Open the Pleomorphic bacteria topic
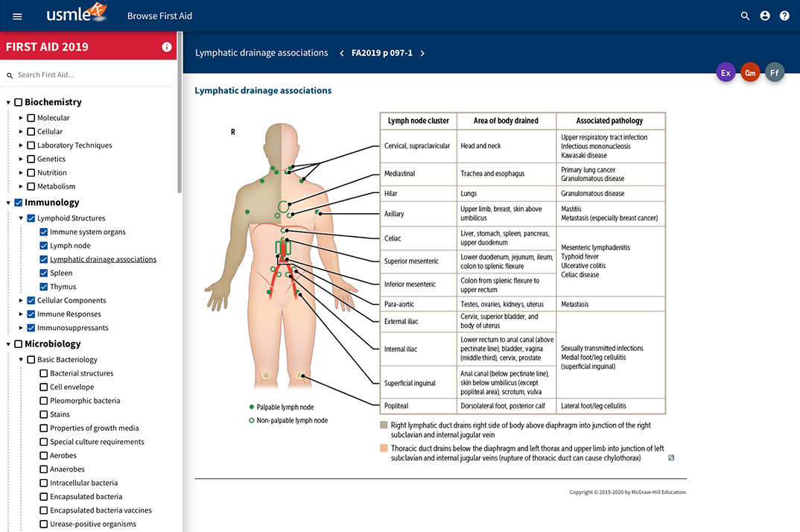The height and width of the screenshot is (532, 800). pyautogui.click(x=85, y=401)
